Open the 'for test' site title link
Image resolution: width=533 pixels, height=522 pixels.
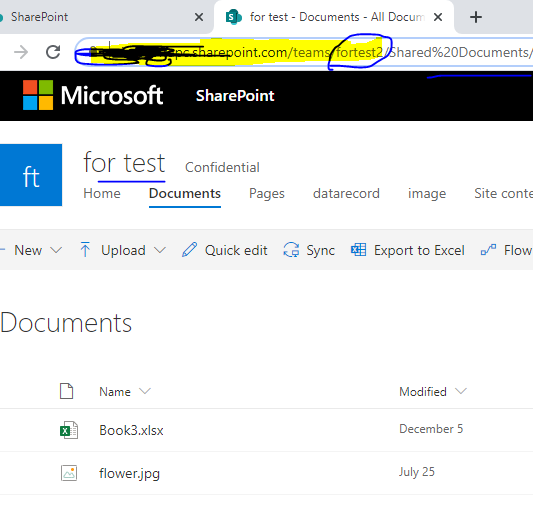click(x=124, y=163)
